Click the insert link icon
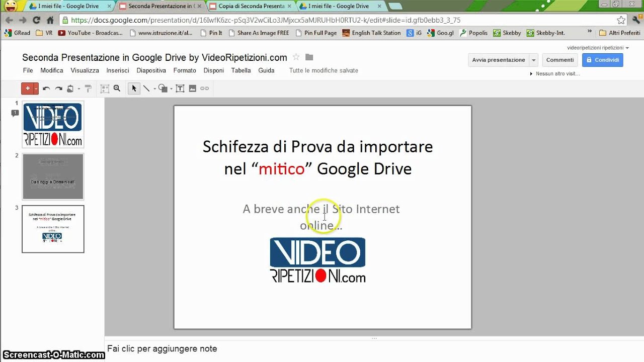Screen dimensions: 644x362 [x=204, y=88]
